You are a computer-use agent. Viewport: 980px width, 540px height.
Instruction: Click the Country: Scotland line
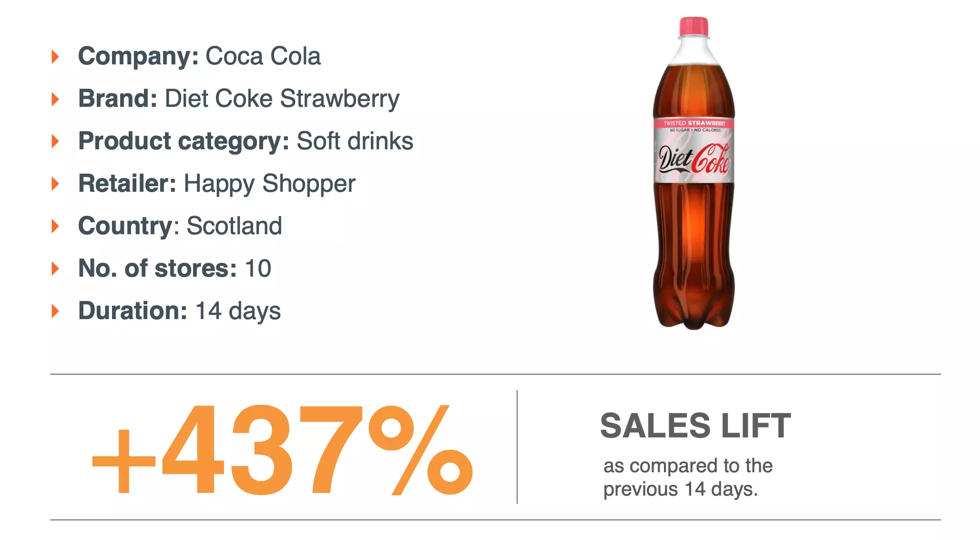coord(180,226)
